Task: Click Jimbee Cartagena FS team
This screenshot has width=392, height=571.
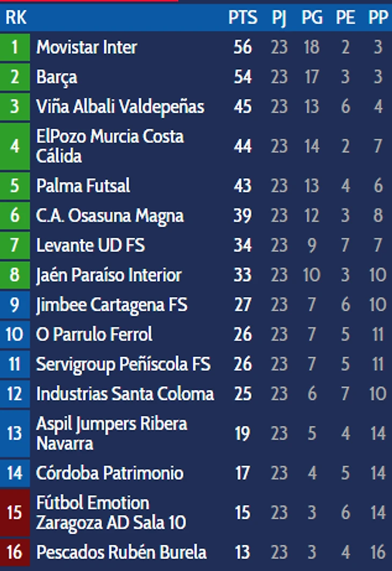Action: (111, 305)
